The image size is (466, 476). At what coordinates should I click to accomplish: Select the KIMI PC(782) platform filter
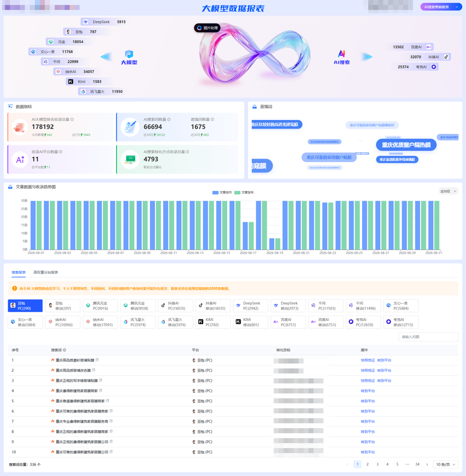tap(213, 322)
